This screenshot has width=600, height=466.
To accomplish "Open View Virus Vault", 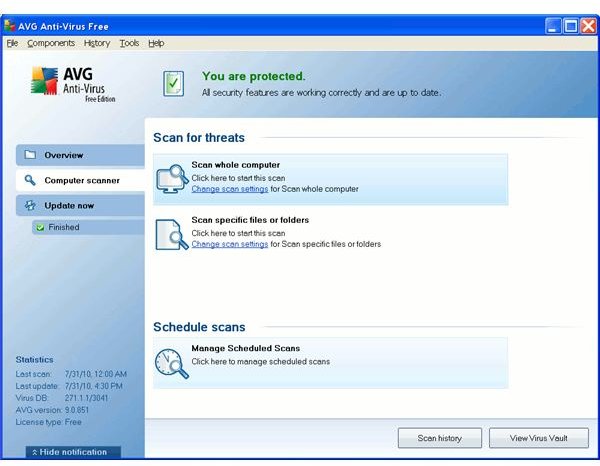I will point(539,438).
